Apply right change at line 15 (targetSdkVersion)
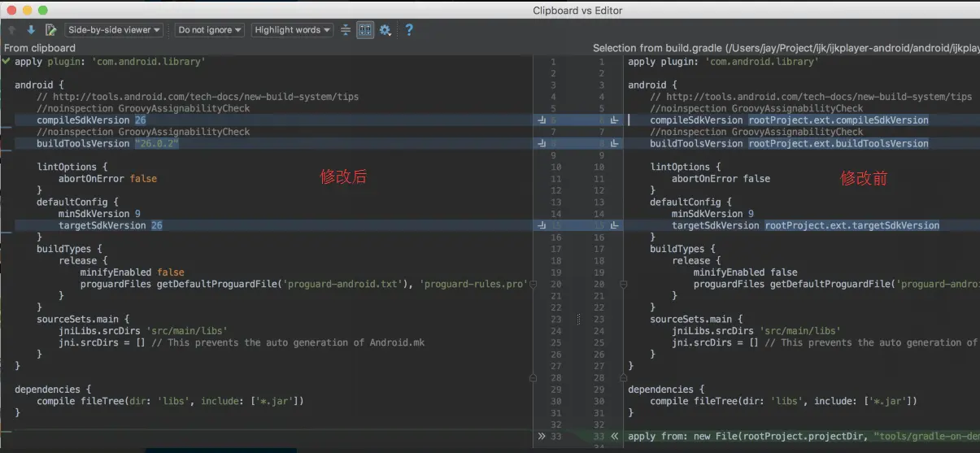The image size is (980, 453). pos(615,225)
